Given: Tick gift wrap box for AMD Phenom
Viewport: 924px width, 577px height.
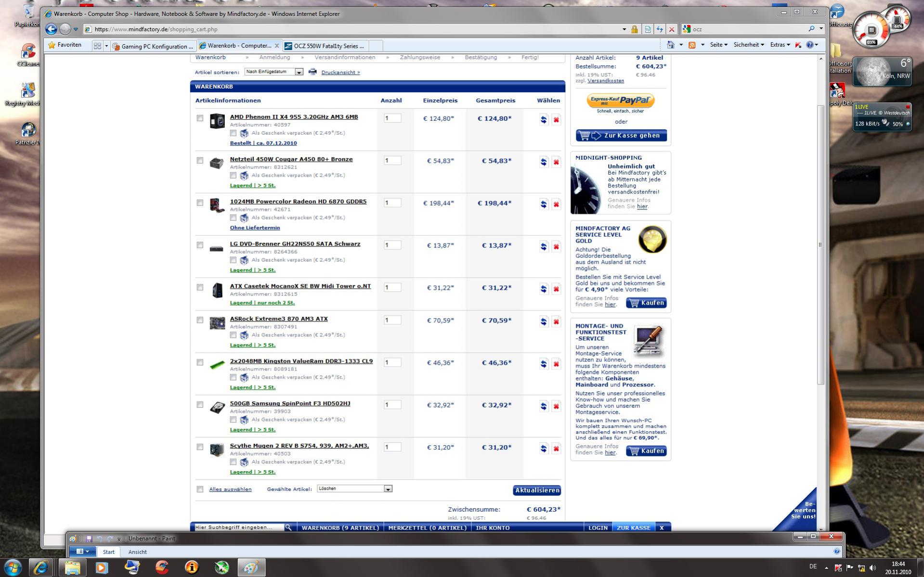Looking at the screenshot, I should pos(233,133).
